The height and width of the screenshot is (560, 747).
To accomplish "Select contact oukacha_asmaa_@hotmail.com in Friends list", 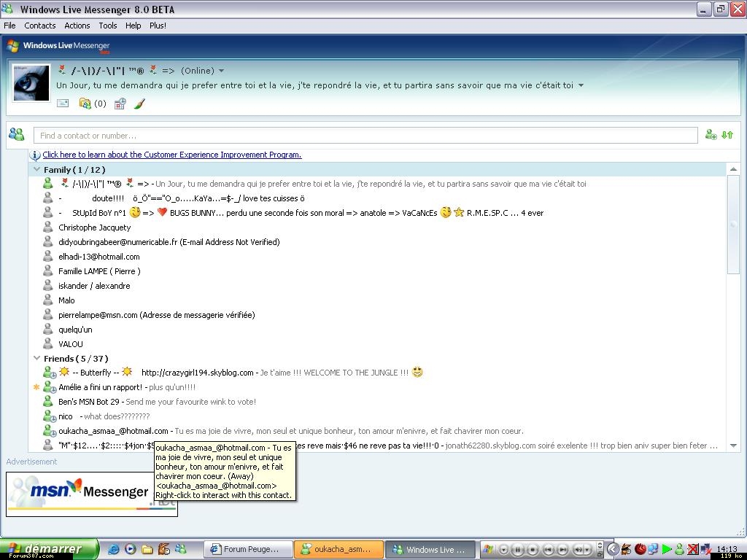I will pyautogui.click(x=290, y=431).
